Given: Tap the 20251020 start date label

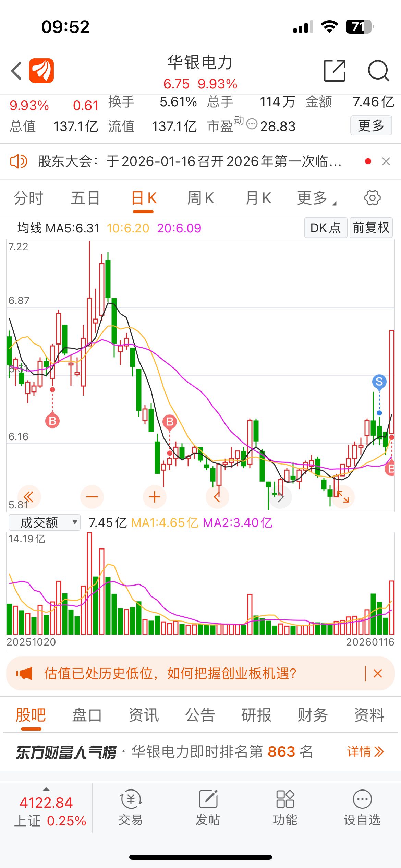Looking at the screenshot, I should click(x=31, y=642).
